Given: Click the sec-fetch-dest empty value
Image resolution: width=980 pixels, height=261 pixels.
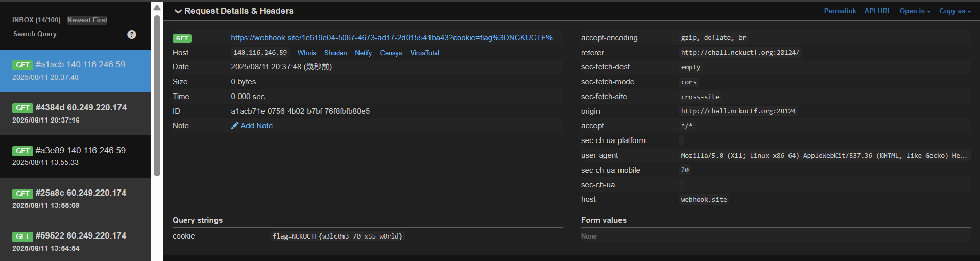Looking at the screenshot, I should pyautogui.click(x=690, y=67).
